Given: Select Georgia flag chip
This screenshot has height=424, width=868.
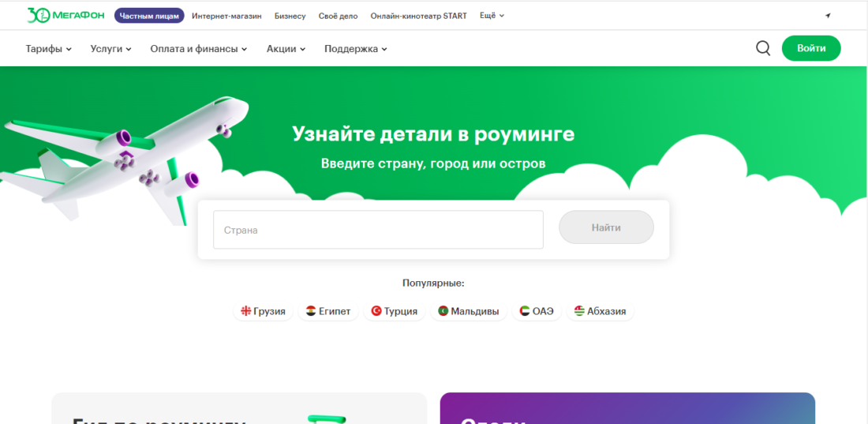Looking at the screenshot, I should pos(264,311).
